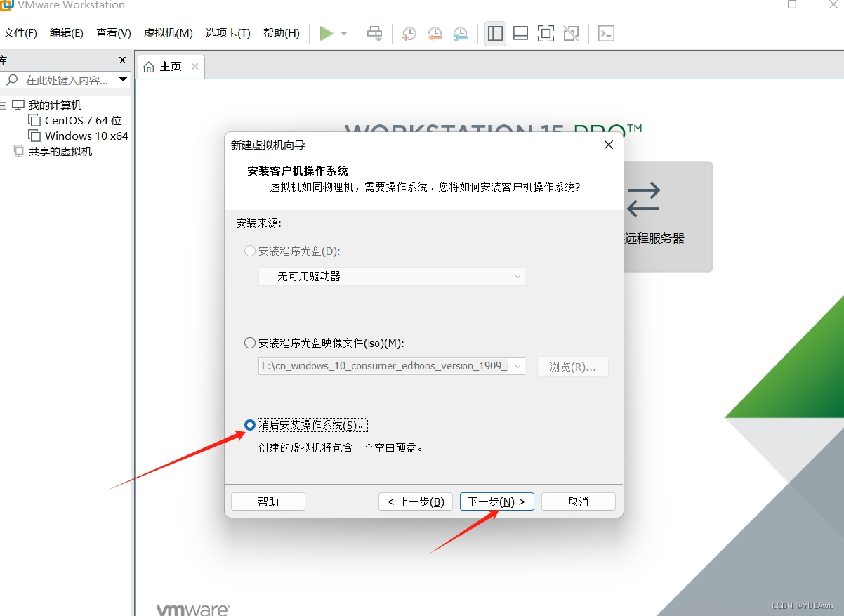
Task: Close the library panel with its X
Action: point(122,60)
